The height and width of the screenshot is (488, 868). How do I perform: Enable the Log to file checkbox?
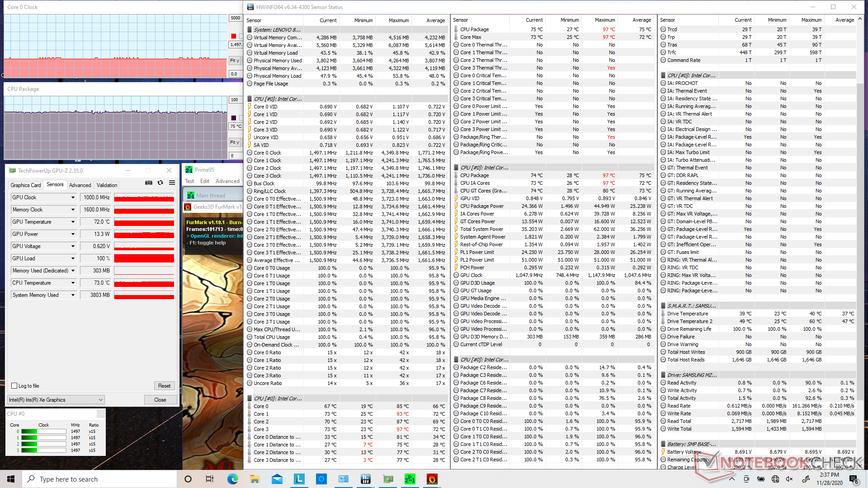click(x=14, y=386)
